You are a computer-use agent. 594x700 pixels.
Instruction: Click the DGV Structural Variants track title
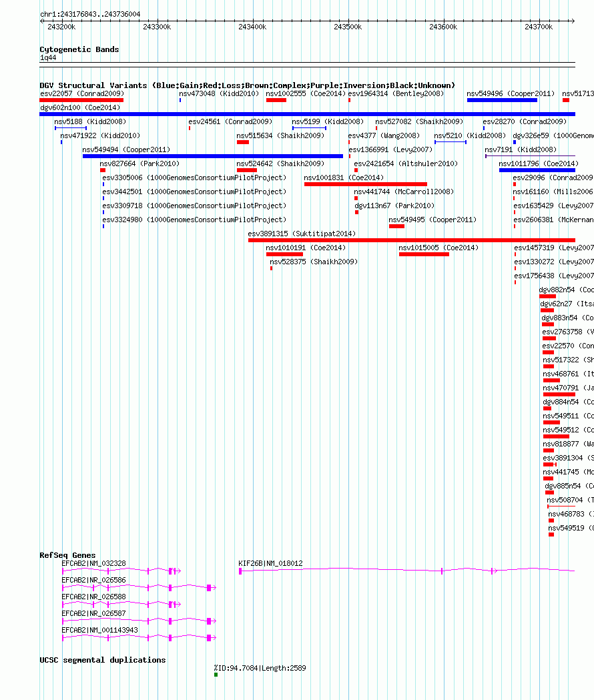coord(248,85)
